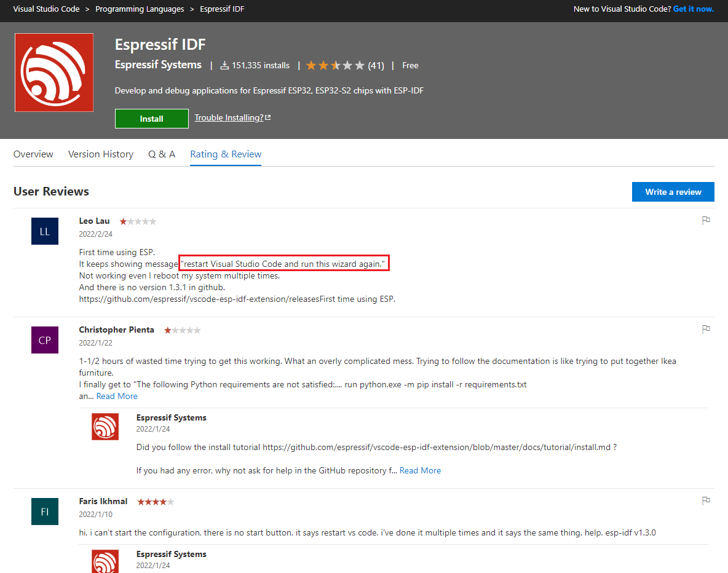Viewport: 728px width, 573px height.
Task: Flag Leo Lau's review
Action: [706, 221]
